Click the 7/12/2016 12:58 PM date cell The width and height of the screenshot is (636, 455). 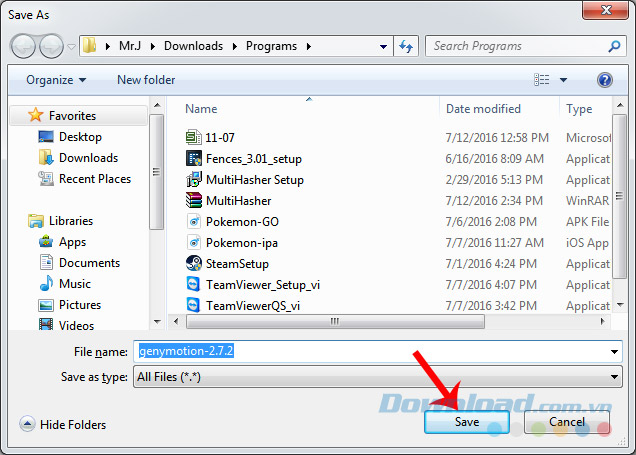click(x=497, y=137)
